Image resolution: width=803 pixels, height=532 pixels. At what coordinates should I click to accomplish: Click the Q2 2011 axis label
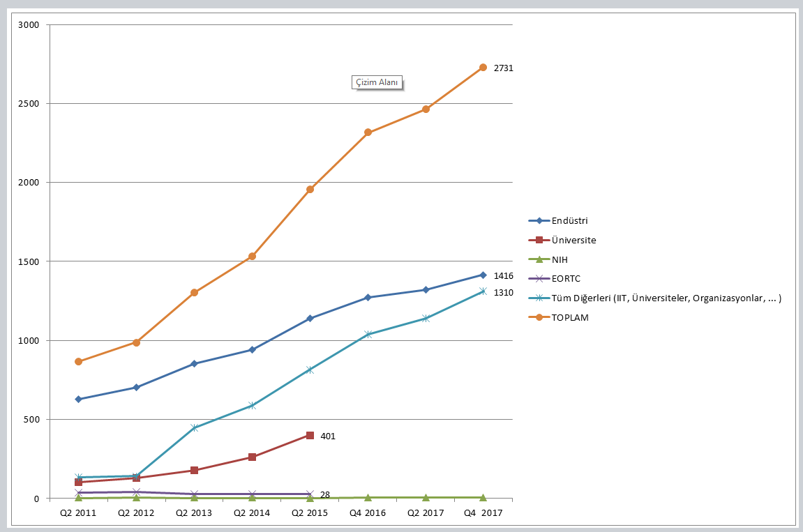78,512
